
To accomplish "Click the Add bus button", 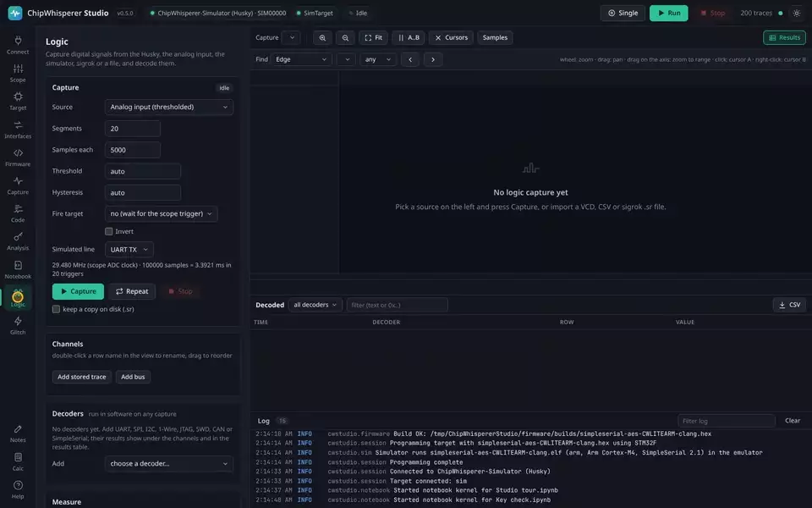I will click(133, 377).
